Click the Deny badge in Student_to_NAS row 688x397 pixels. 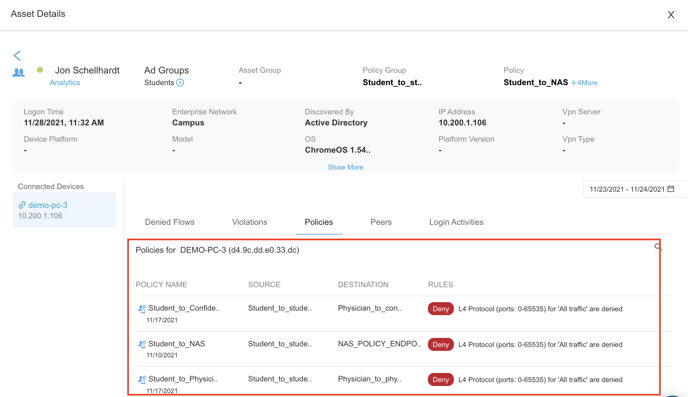click(441, 344)
